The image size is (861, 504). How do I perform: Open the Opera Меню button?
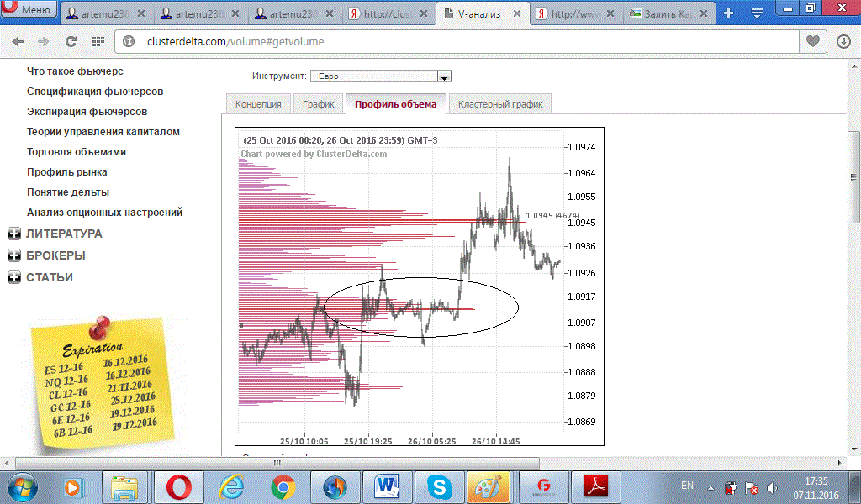[x=29, y=8]
